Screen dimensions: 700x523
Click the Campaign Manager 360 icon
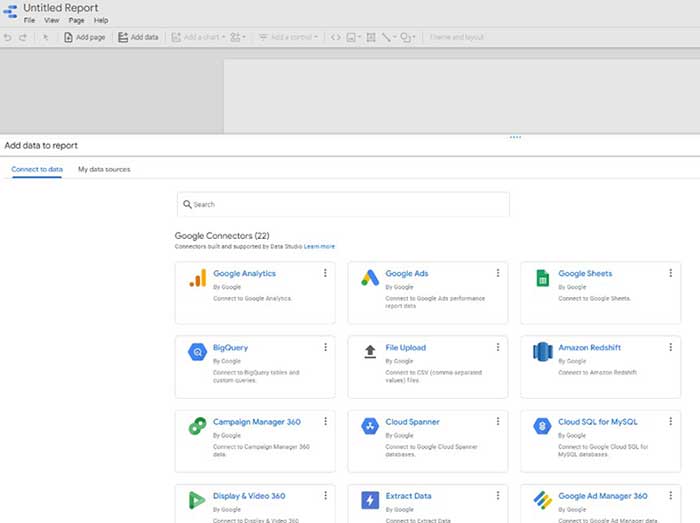(x=197, y=426)
